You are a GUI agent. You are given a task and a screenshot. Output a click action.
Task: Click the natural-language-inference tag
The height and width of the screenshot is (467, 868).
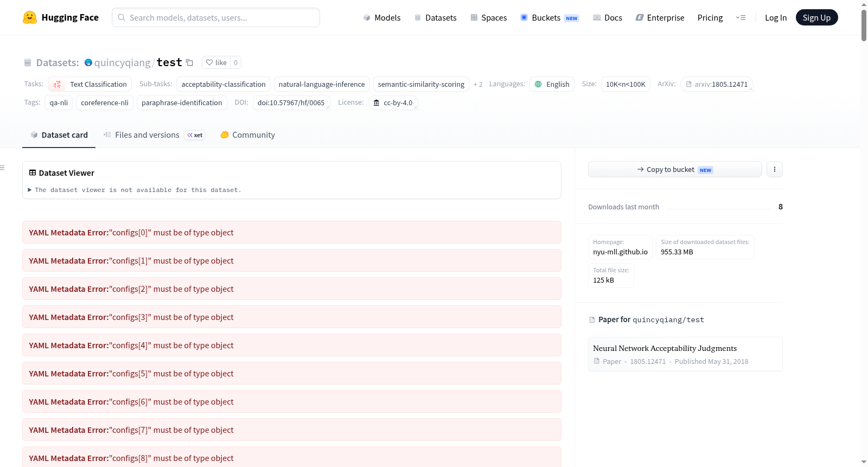[322, 84]
